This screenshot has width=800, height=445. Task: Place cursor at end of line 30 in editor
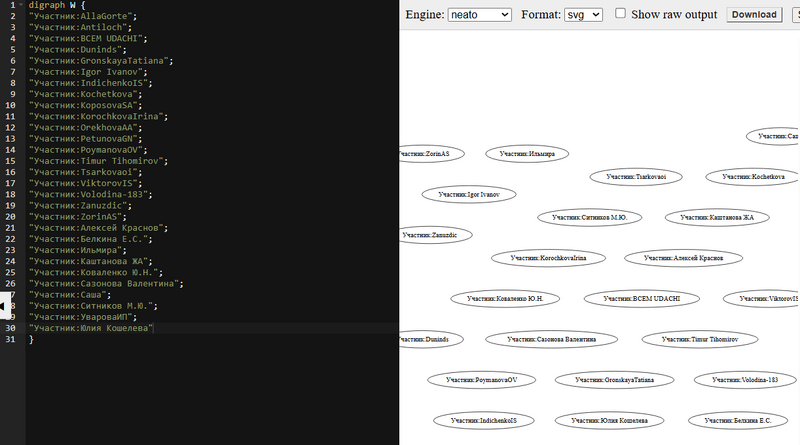(155, 328)
